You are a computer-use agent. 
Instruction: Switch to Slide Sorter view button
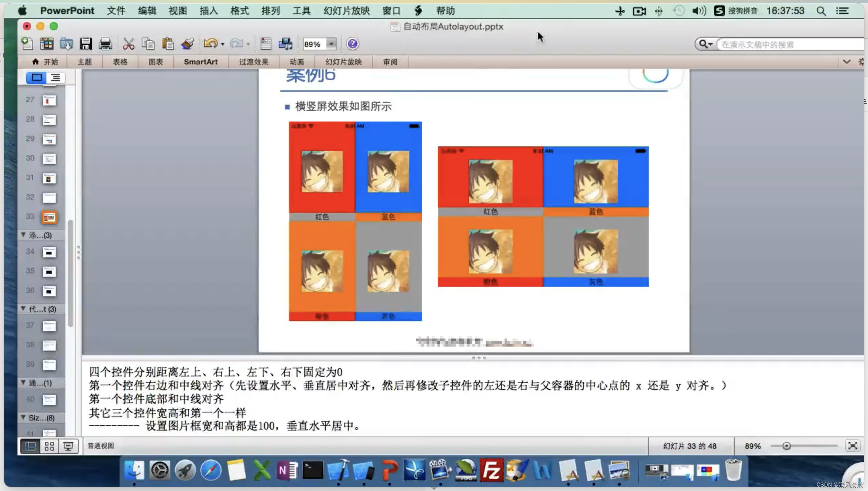[x=49, y=446]
